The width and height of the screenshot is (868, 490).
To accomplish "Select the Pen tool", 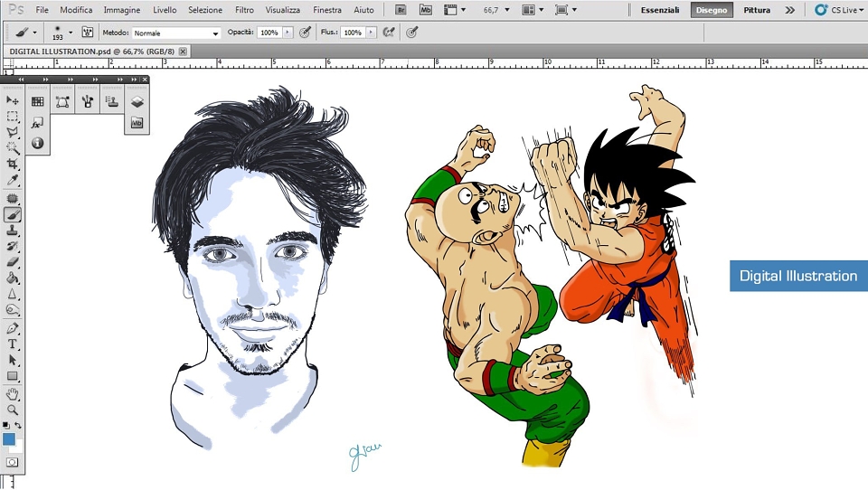I will pyautogui.click(x=12, y=328).
